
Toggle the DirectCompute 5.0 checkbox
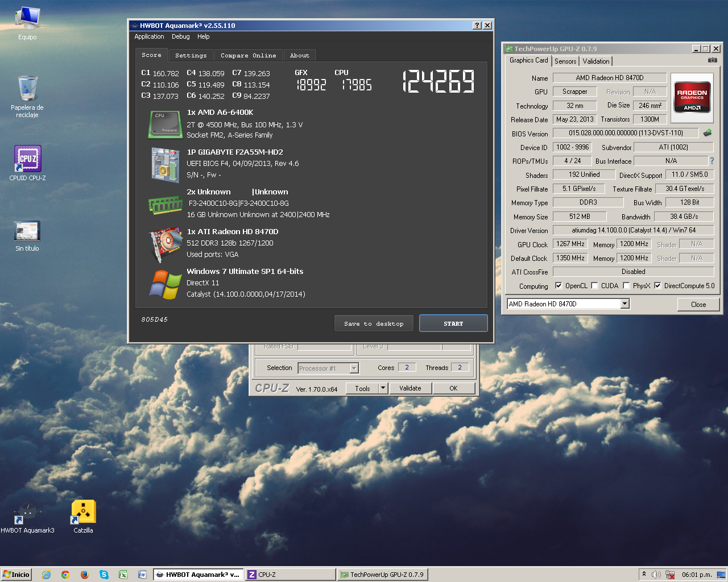pos(657,286)
